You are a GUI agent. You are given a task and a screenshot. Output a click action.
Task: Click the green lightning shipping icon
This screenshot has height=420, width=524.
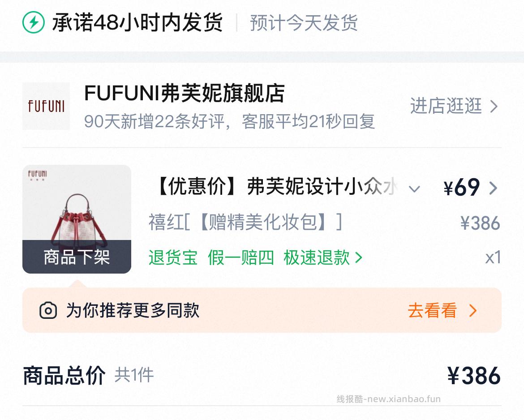pyautogui.click(x=33, y=21)
